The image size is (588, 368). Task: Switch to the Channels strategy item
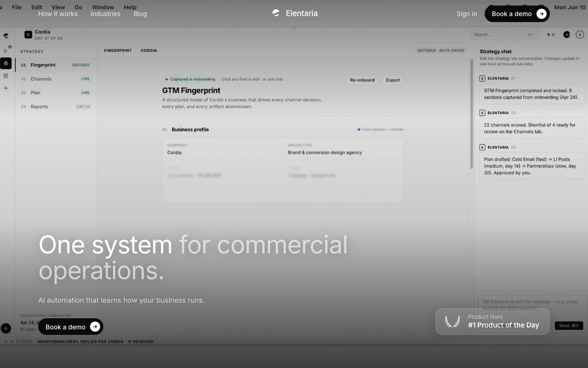click(x=56, y=79)
